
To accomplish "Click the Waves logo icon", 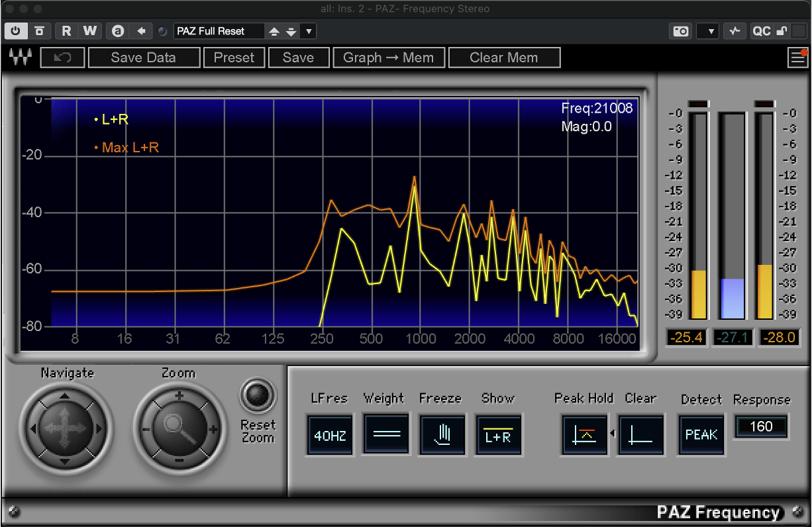I will (x=20, y=58).
